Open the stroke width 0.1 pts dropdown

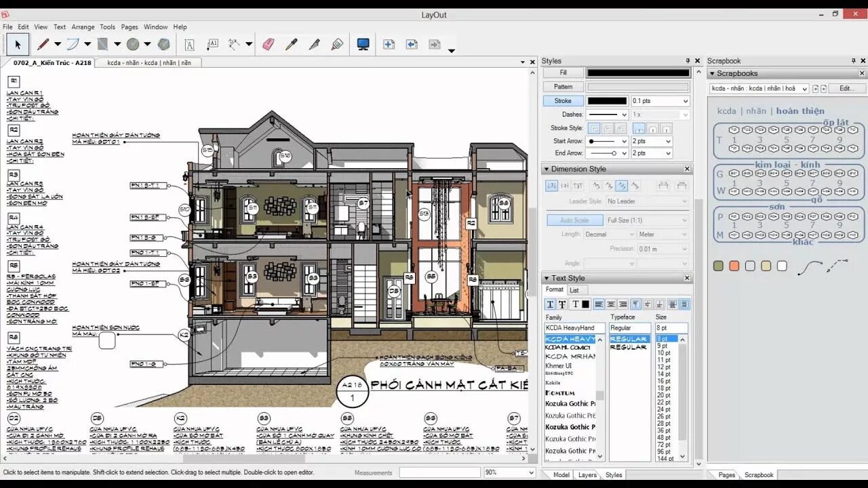[660, 101]
